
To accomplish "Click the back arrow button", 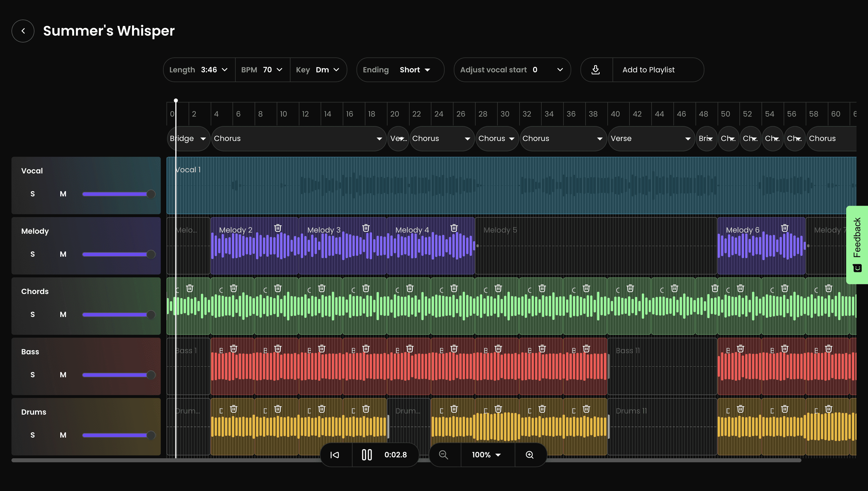I will click(x=23, y=31).
